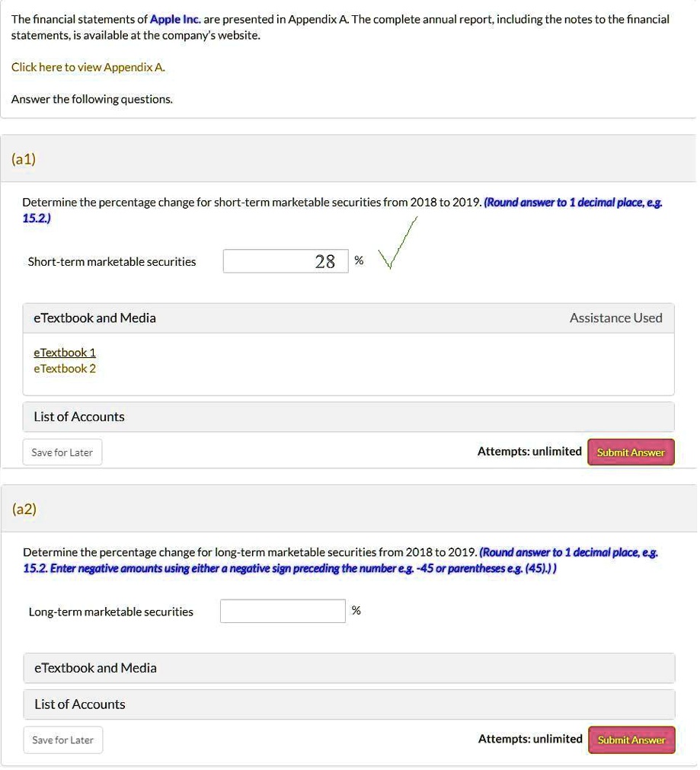Collapse the eTextbook and Media section in a1
700x770 pixels.
coord(94,318)
